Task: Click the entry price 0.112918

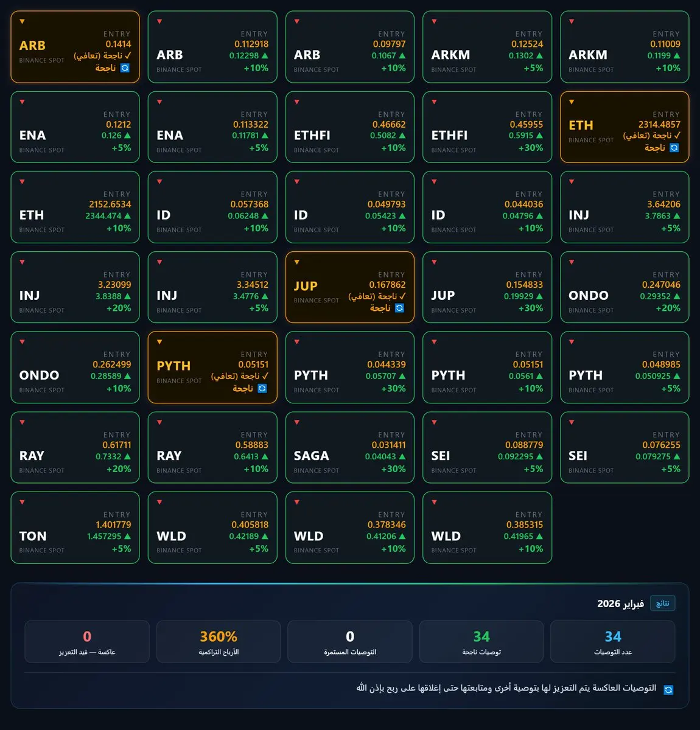Action: point(251,44)
